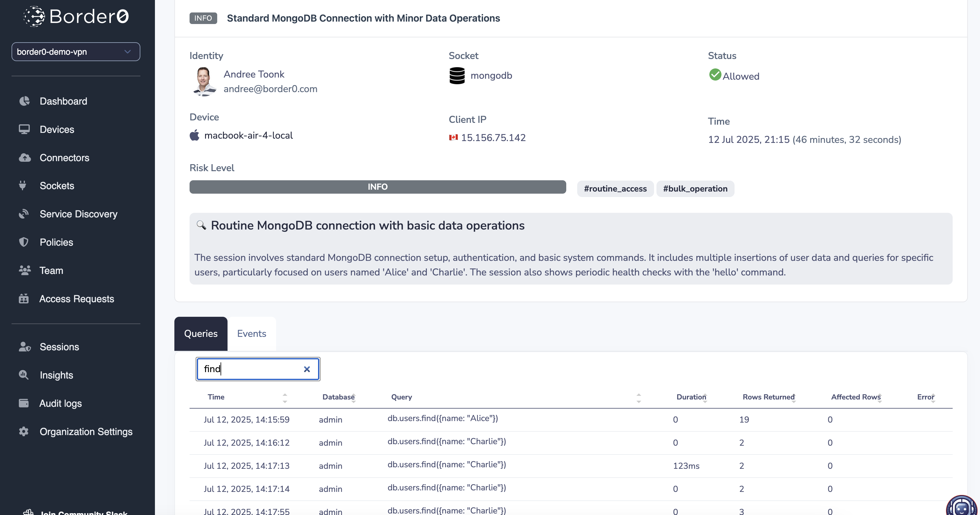Open Insights page
The image size is (980, 515).
[56, 375]
